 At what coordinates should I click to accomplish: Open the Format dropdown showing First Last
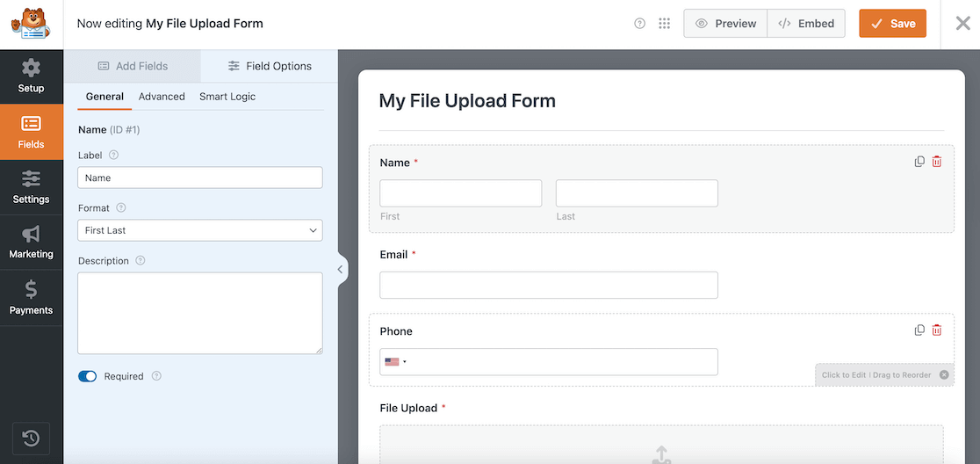pyautogui.click(x=200, y=230)
